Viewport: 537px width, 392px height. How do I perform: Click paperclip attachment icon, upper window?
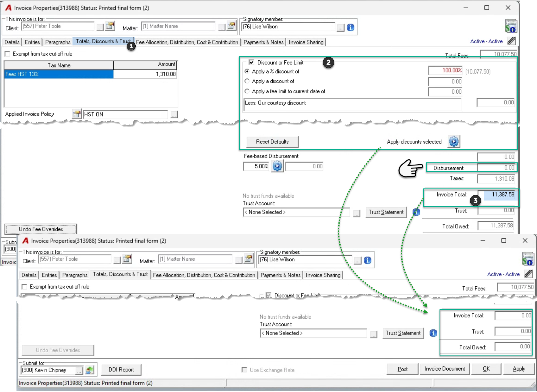[x=511, y=41]
